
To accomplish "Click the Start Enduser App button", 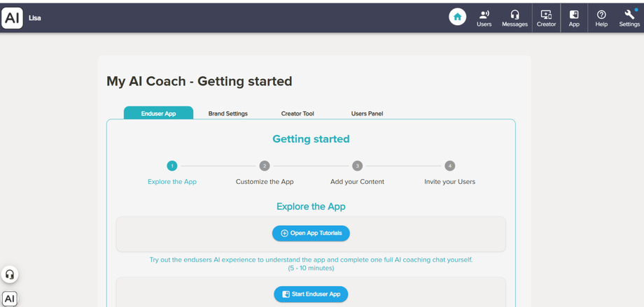I will pos(311,294).
